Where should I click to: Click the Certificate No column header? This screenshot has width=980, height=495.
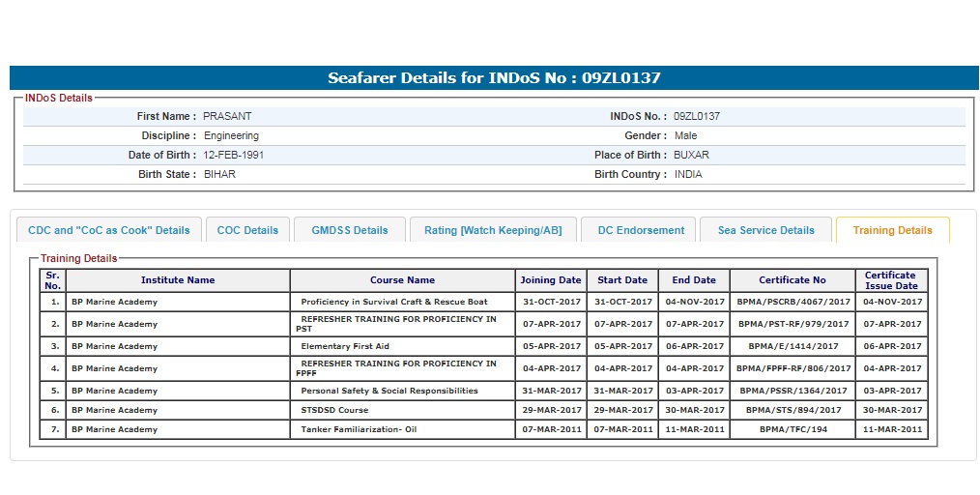[792, 280]
